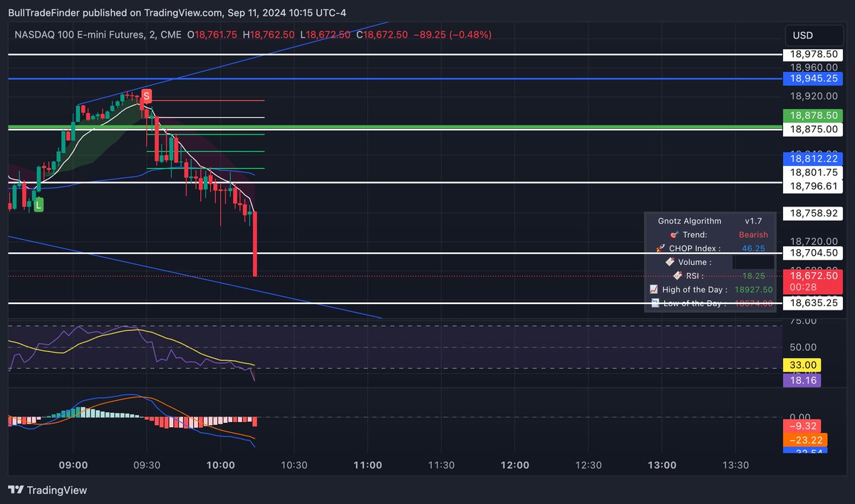Viewport: 855px width, 504px height.
Task: Click the 09:00 time axis label
Action: 73,465
